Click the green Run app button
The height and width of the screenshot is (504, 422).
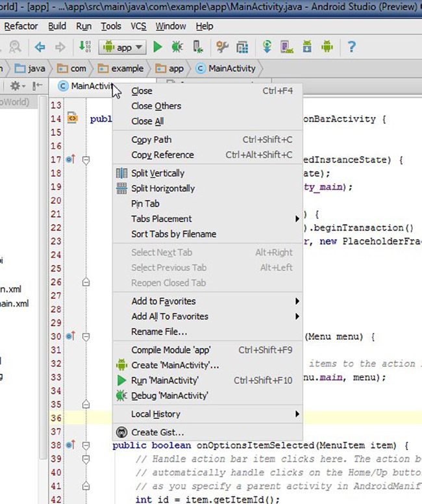click(x=158, y=47)
